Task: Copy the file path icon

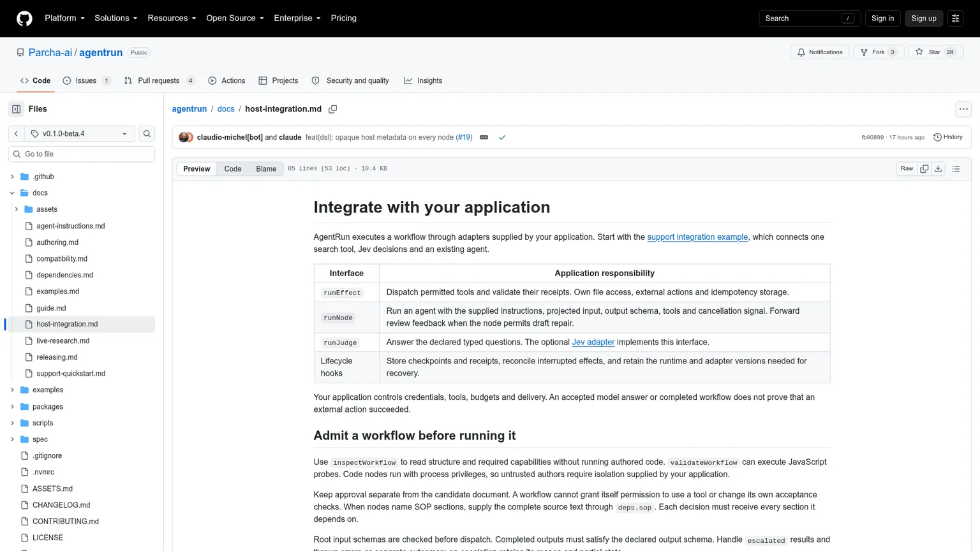Action: pyautogui.click(x=332, y=109)
